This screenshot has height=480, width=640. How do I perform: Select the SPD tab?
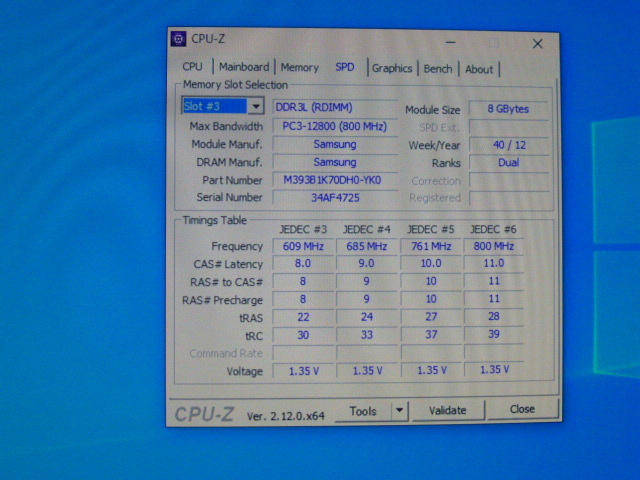[x=345, y=67]
